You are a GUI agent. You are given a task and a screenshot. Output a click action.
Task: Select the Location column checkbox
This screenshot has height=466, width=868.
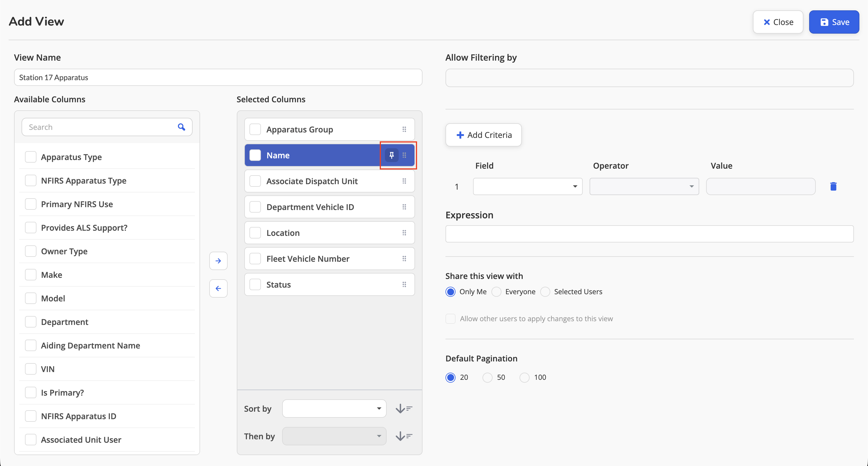(255, 233)
